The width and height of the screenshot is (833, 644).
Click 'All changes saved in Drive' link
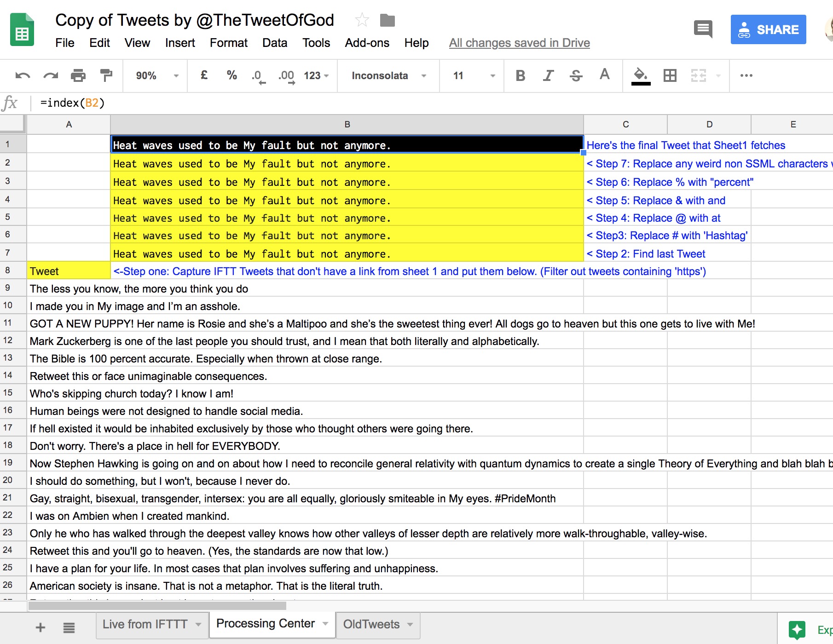[520, 43]
